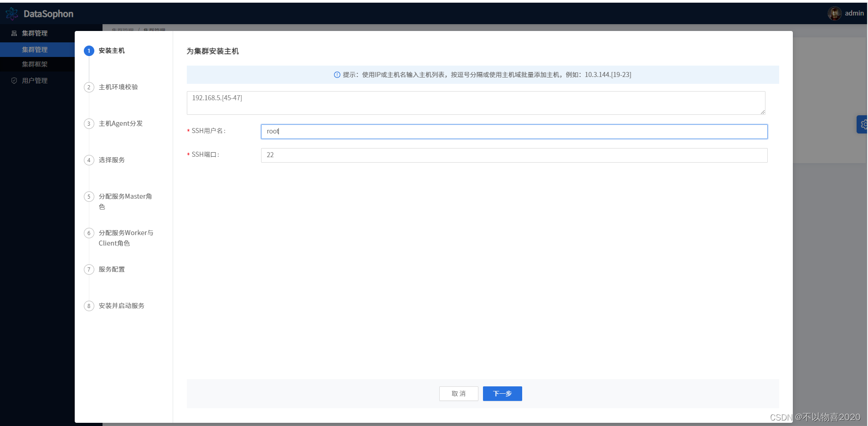Image resolution: width=868 pixels, height=426 pixels.
Task: Click the SSH端口 field label
Action: pyautogui.click(x=205, y=154)
